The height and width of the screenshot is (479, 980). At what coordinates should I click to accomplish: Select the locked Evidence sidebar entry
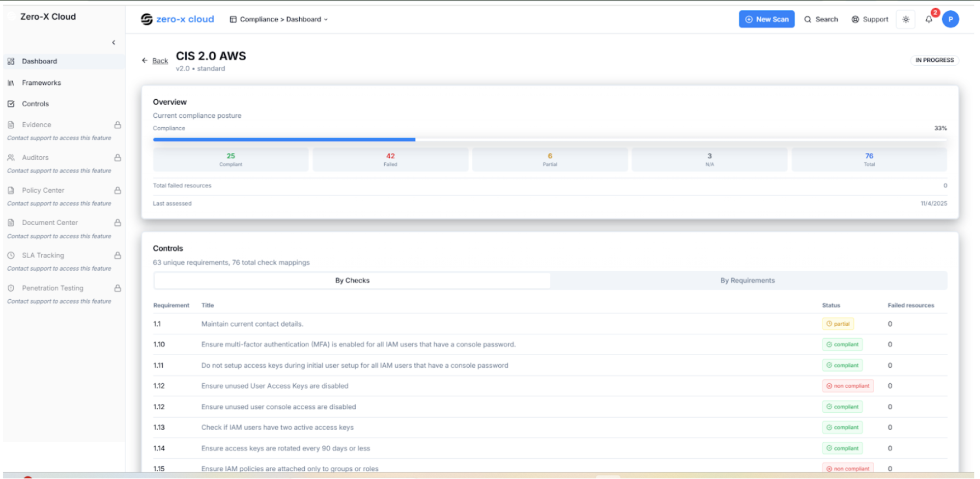pyautogui.click(x=64, y=125)
